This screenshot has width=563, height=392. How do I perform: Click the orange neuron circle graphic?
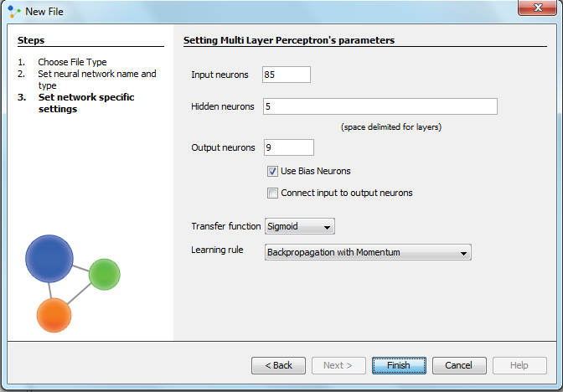pyautogui.click(x=55, y=316)
